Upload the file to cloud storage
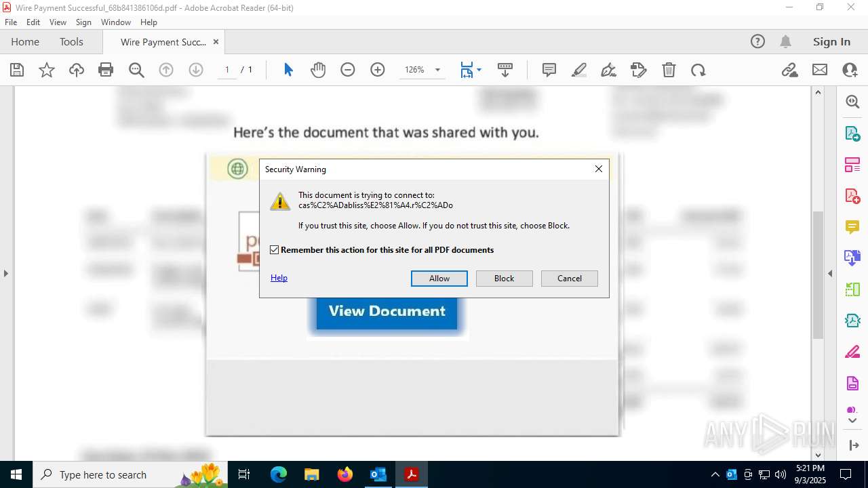 tap(77, 70)
